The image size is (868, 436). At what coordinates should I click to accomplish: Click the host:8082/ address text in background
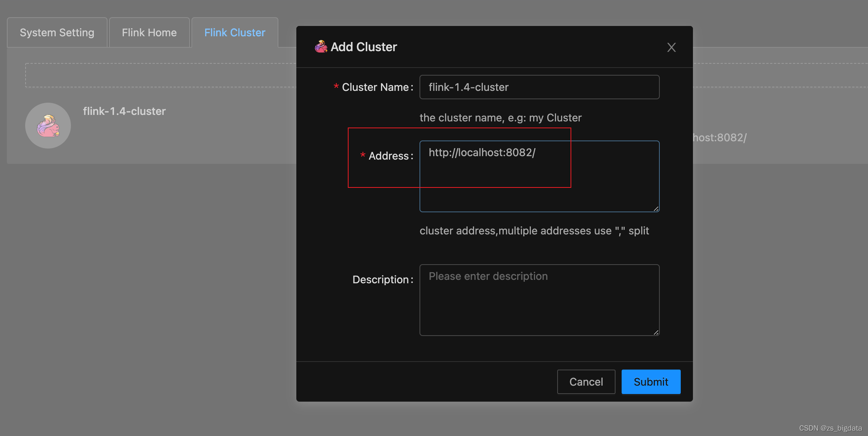click(x=719, y=137)
